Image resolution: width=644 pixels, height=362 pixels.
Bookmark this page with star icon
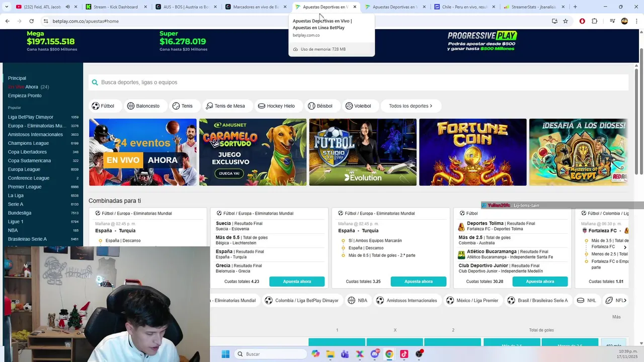(x=566, y=21)
